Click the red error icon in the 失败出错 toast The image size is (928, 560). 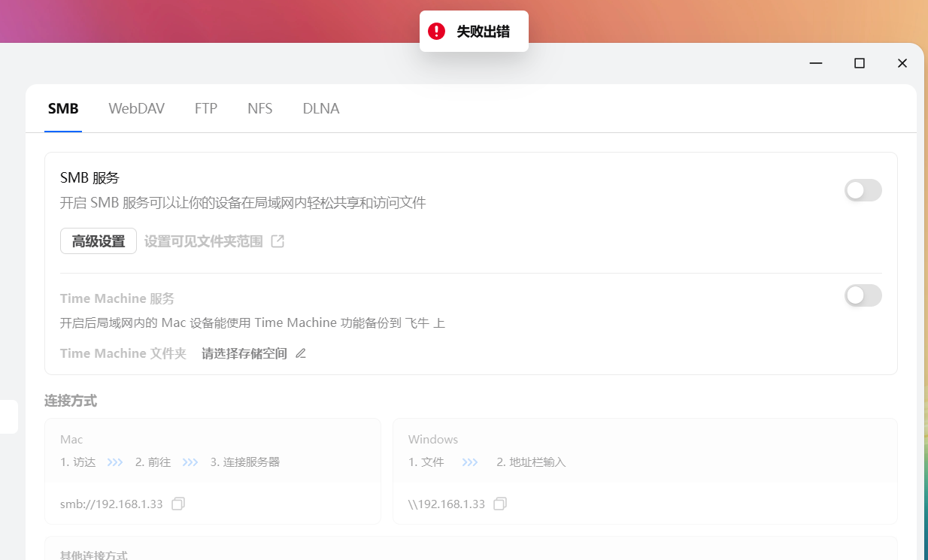tap(436, 31)
